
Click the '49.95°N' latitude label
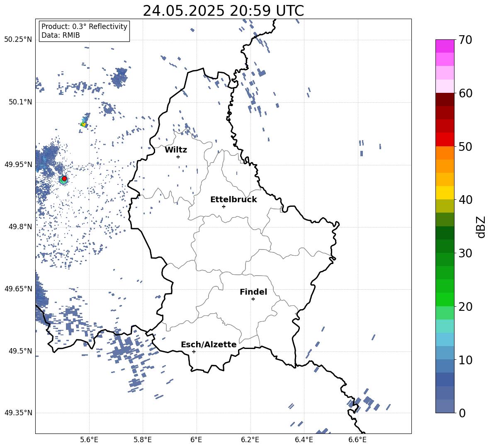click(18, 164)
